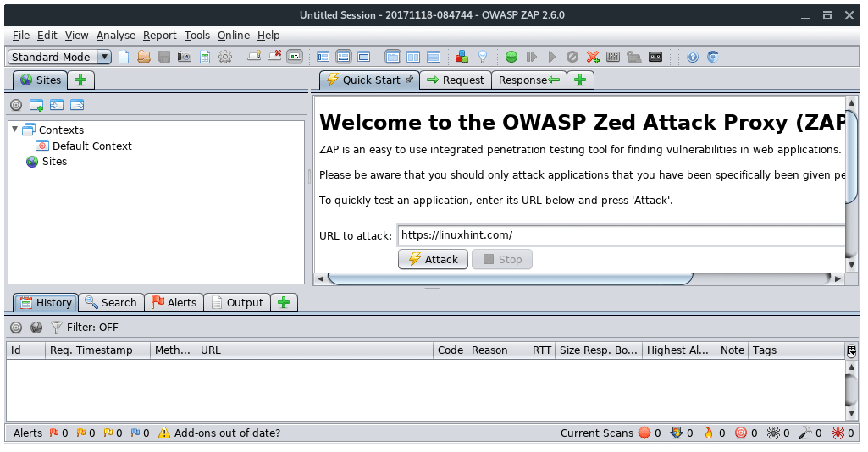Select request and response panels side by side icon
The height and width of the screenshot is (452, 868).
click(x=413, y=57)
